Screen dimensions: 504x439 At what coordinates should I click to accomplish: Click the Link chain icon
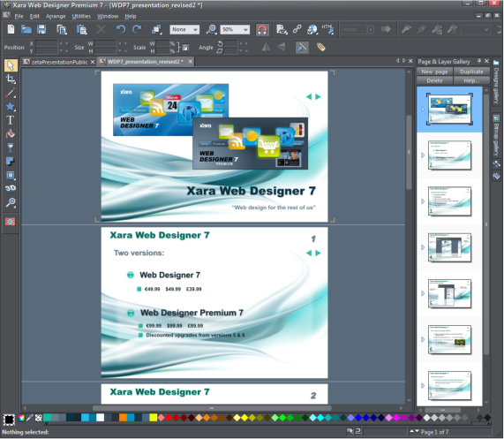(297, 29)
